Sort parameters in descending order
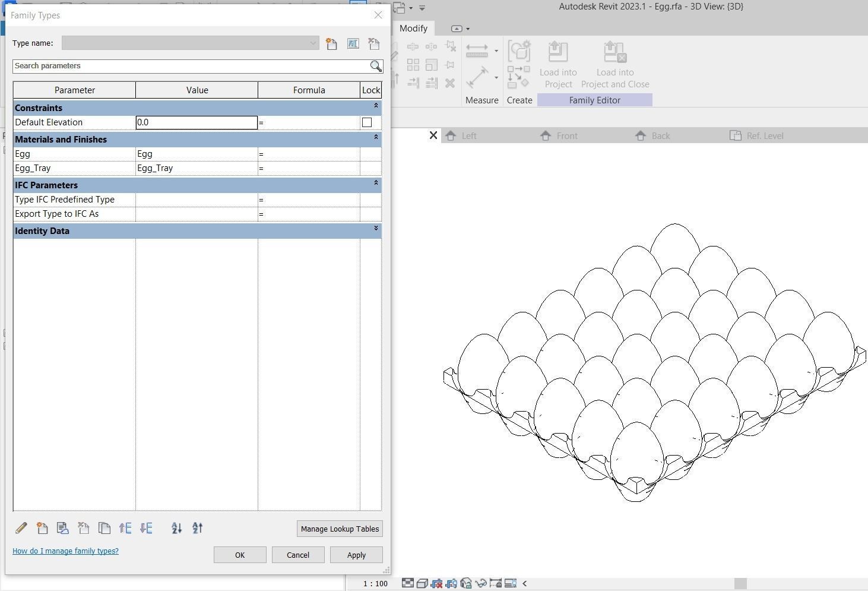The height and width of the screenshot is (591, 868). [x=197, y=528]
